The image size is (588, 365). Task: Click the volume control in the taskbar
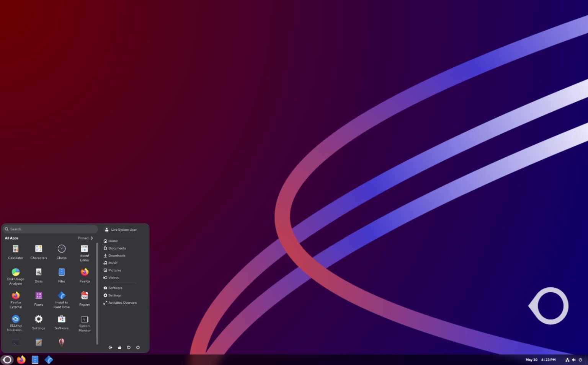click(x=574, y=360)
